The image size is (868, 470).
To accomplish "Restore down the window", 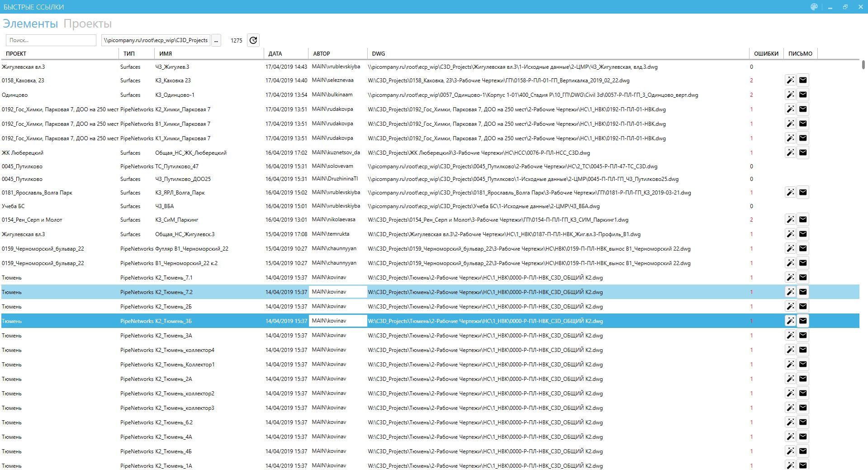I will [x=845, y=7].
